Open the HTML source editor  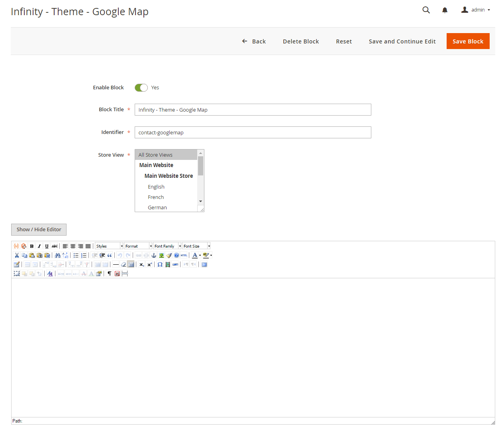pos(184,255)
